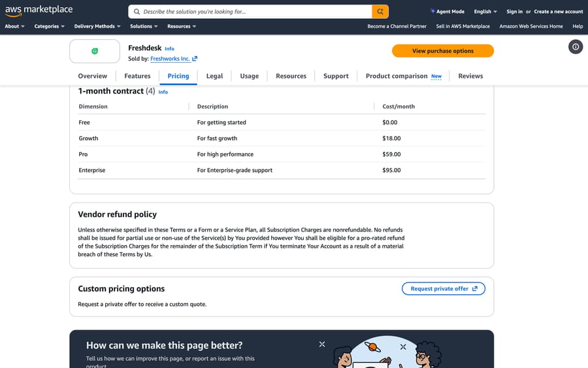Select the Enterprise dimension row
This screenshot has width=588, height=368.
282,171
